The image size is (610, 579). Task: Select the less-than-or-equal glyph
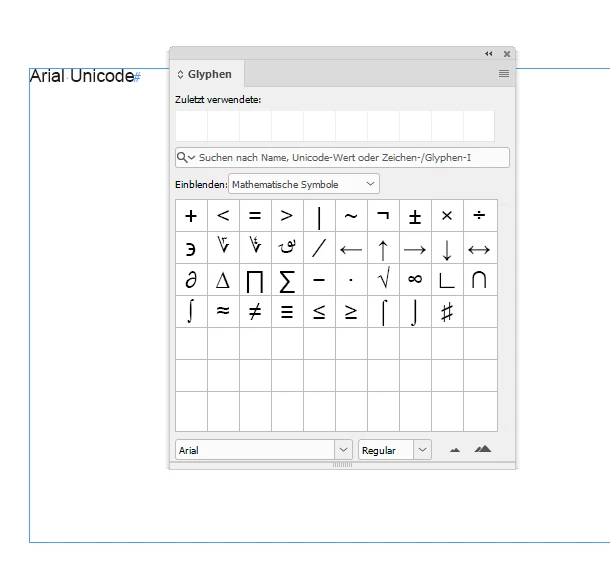click(x=319, y=312)
